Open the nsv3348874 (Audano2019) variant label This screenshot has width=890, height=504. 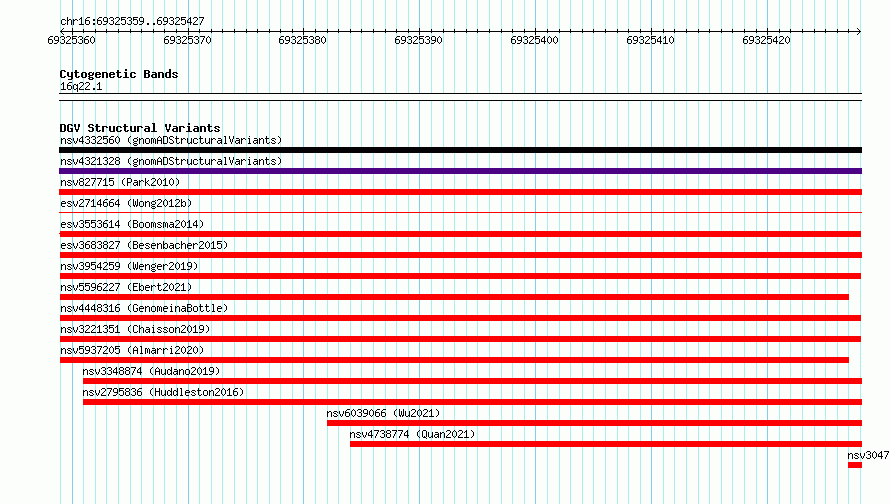(x=151, y=371)
